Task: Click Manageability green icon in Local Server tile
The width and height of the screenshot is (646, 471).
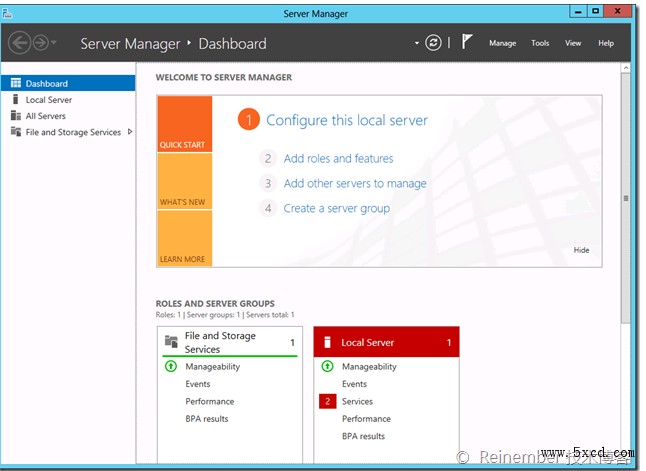Action: coord(327,366)
